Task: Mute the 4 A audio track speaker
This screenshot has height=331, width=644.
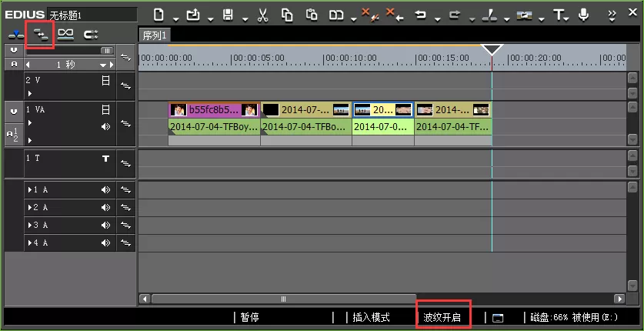Action: coord(105,243)
